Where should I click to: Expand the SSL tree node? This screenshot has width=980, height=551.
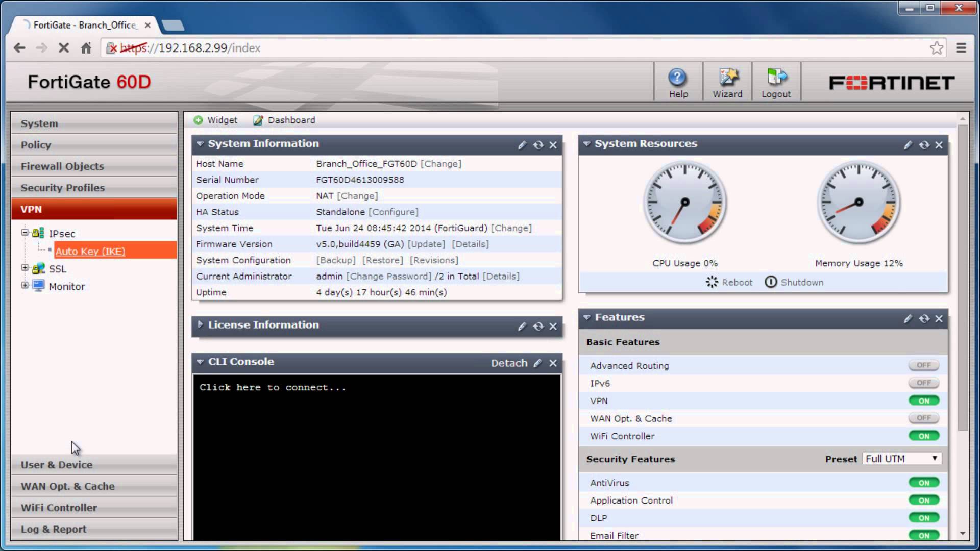point(24,268)
